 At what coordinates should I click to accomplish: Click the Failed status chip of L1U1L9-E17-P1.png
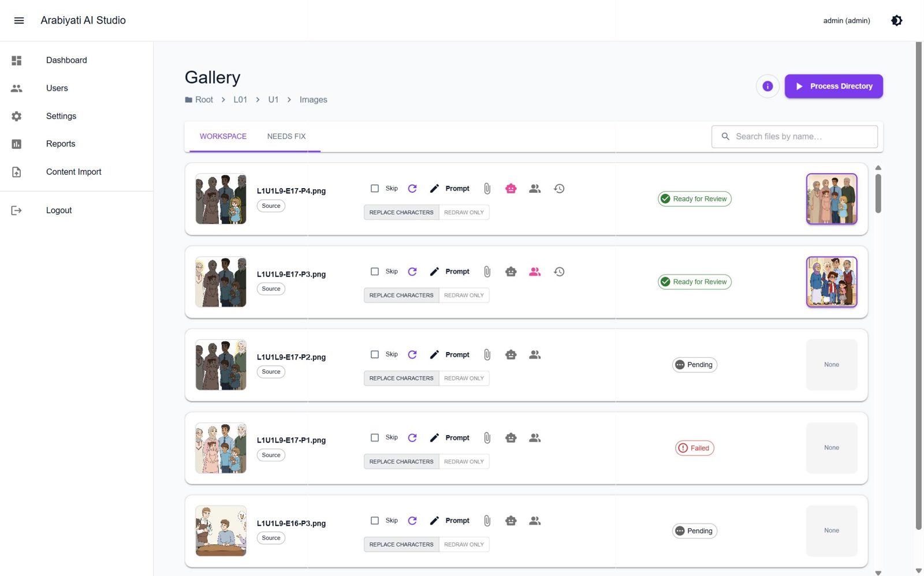tap(695, 448)
